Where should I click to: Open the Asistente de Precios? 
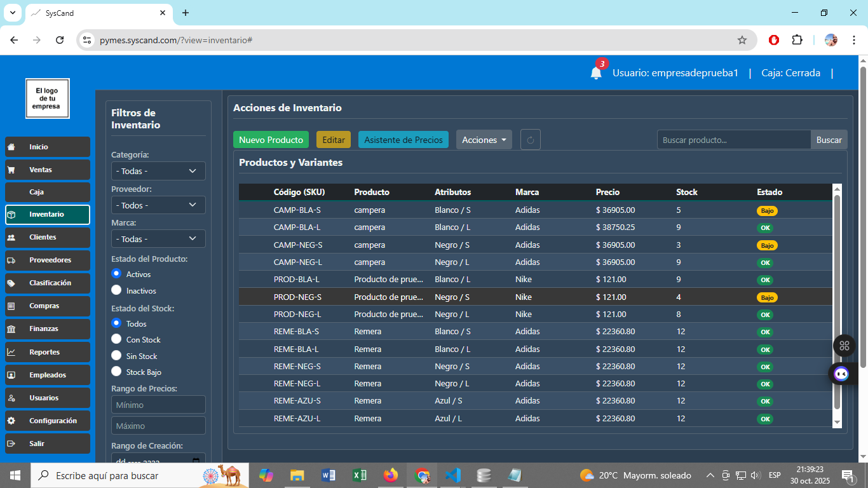pos(403,139)
